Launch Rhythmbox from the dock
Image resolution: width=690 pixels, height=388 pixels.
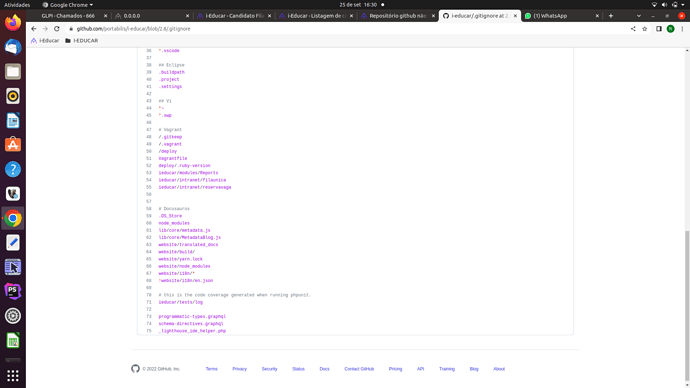tap(13, 96)
